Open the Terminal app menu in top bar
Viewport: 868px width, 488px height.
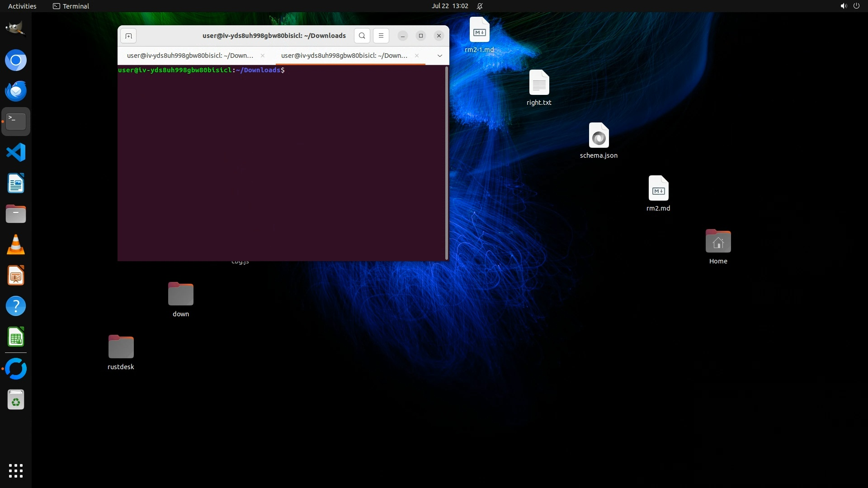coord(71,6)
